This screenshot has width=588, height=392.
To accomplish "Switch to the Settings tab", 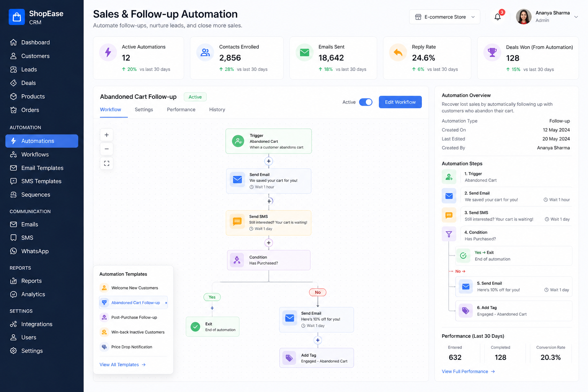I will pyautogui.click(x=144, y=109).
